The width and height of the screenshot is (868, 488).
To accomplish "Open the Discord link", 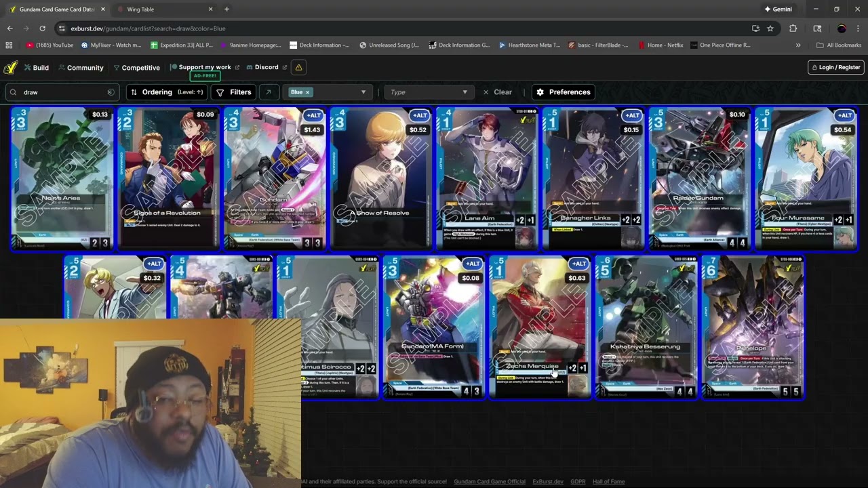I will click(266, 67).
